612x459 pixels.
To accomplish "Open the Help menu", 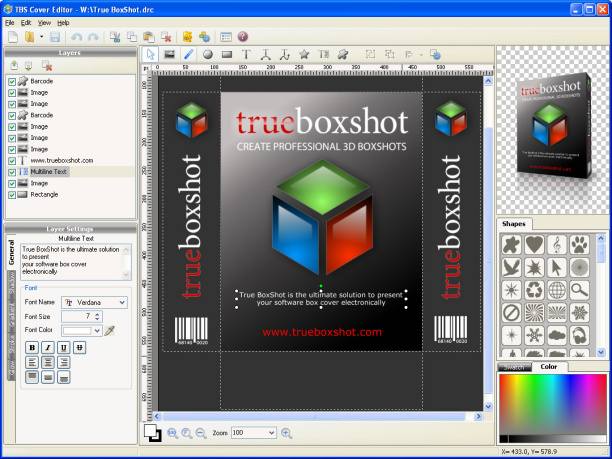I will [63, 23].
